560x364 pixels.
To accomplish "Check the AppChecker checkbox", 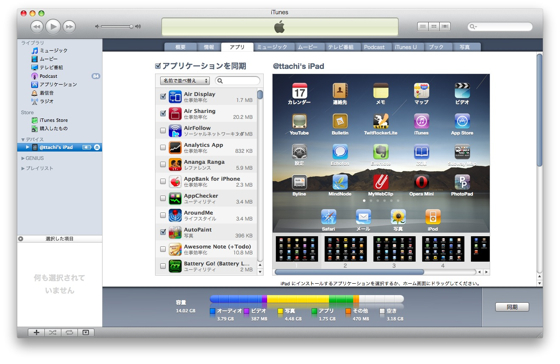I will tap(163, 198).
